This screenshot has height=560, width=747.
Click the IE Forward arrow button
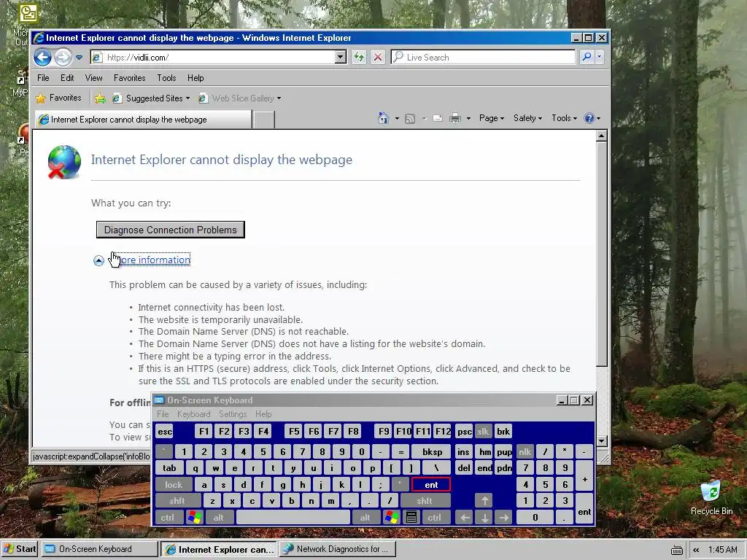tap(63, 58)
